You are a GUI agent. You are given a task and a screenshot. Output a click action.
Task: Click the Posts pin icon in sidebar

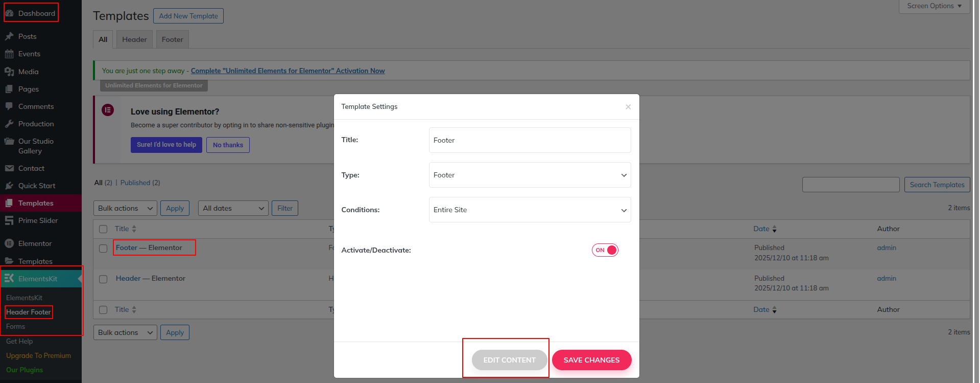[9, 36]
